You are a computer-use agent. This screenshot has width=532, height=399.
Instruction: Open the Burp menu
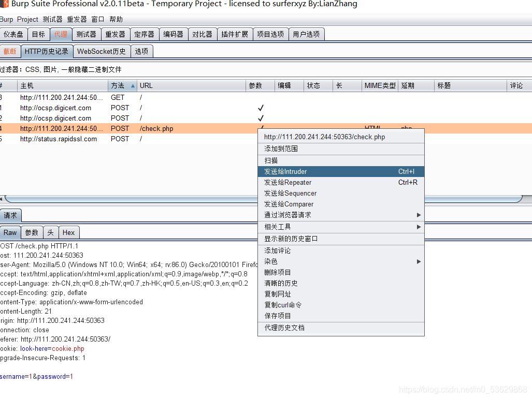tap(6, 19)
